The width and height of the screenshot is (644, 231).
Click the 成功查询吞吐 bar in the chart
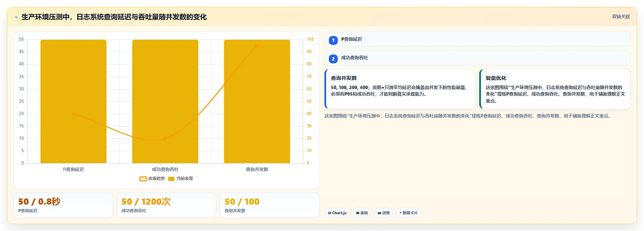[x=165, y=101]
